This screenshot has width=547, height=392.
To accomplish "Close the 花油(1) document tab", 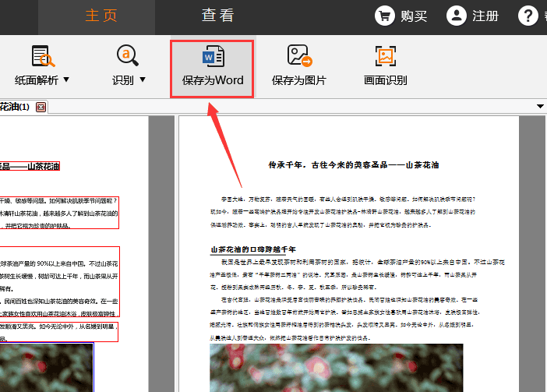I will pos(41,107).
